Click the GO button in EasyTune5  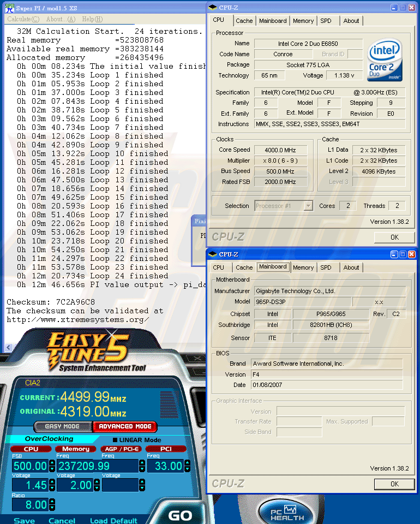click(180, 516)
